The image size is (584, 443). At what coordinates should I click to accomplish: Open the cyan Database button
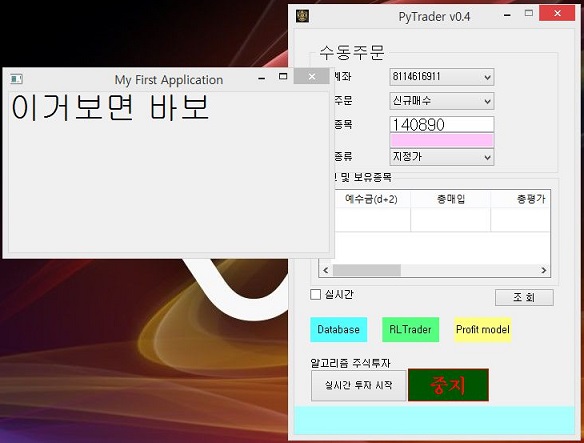click(x=339, y=329)
